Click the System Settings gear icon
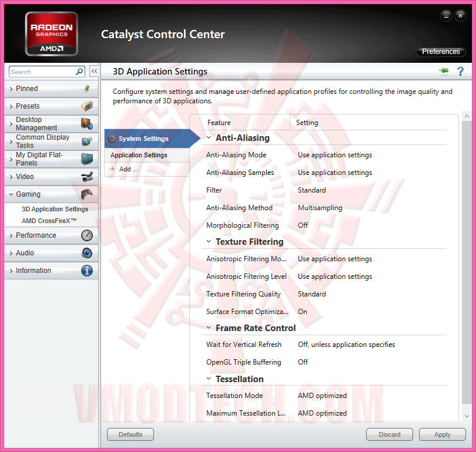 pyautogui.click(x=112, y=138)
